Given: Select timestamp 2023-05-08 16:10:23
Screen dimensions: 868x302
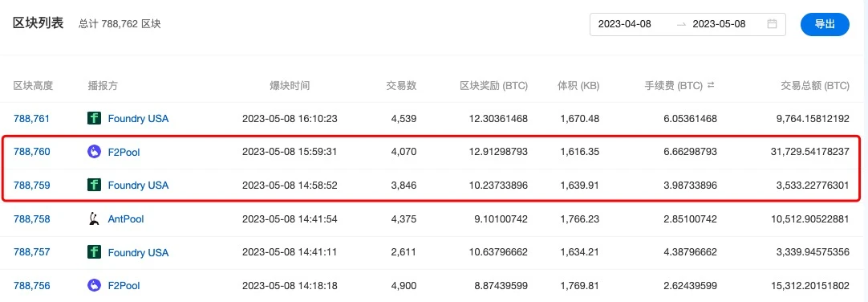Looking at the screenshot, I should pyautogui.click(x=290, y=119).
